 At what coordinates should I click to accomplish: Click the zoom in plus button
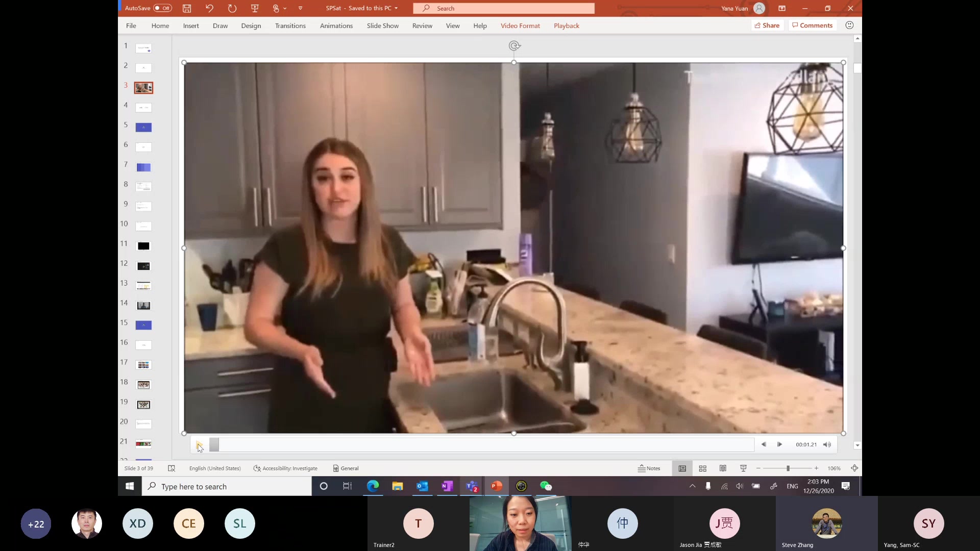click(x=816, y=468)
